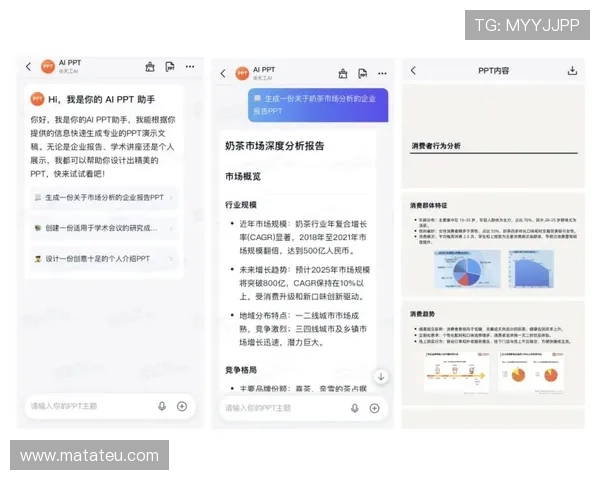Click the PPT内容 screen title

coord(493,70)
